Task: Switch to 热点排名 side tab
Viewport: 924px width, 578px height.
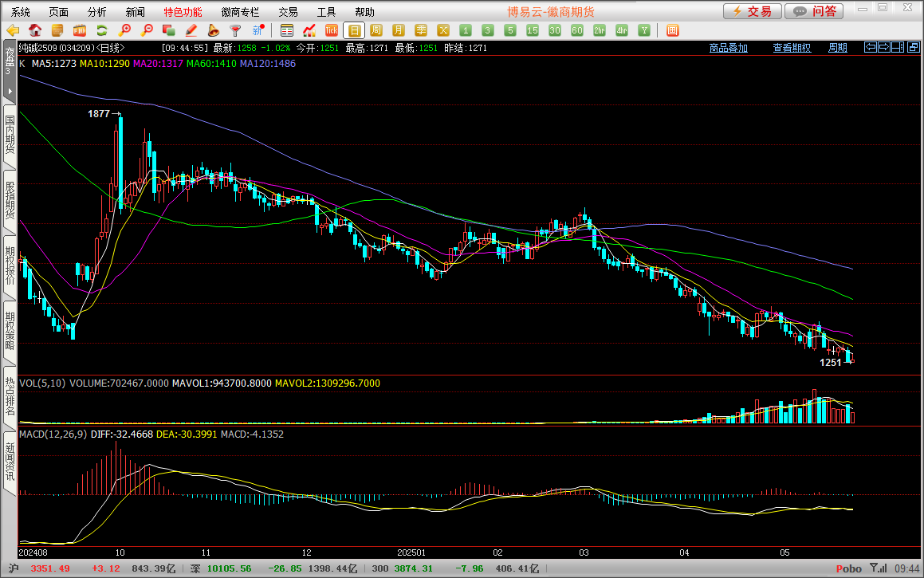Action: click(10, 396)
